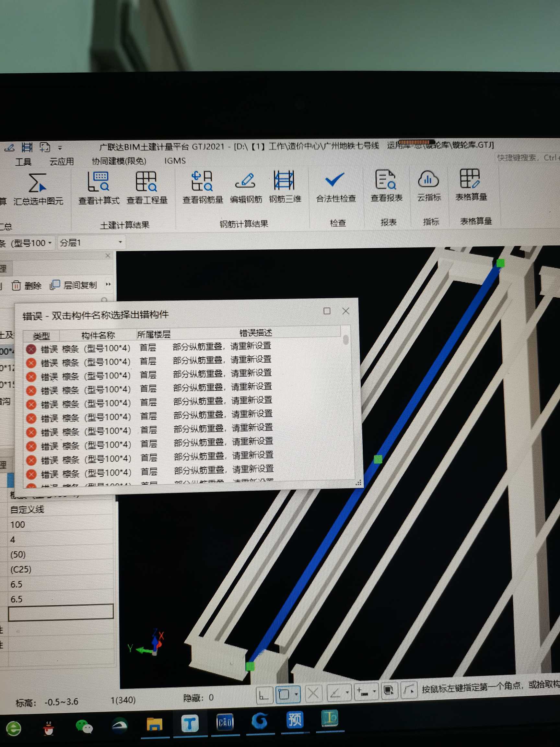
Task: Click 标高 -0.5~3.6 status text
Action: pyautogui.click(x=47, y=702)
